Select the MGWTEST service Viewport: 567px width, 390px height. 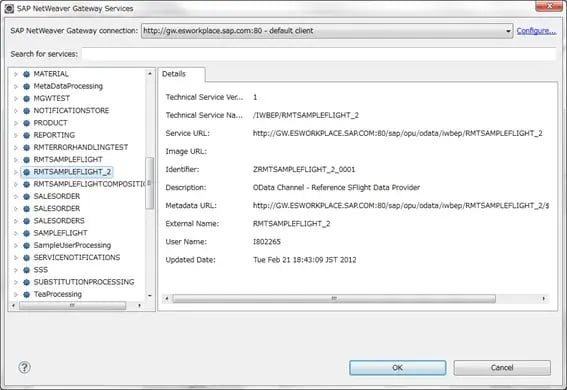[51, 98]
